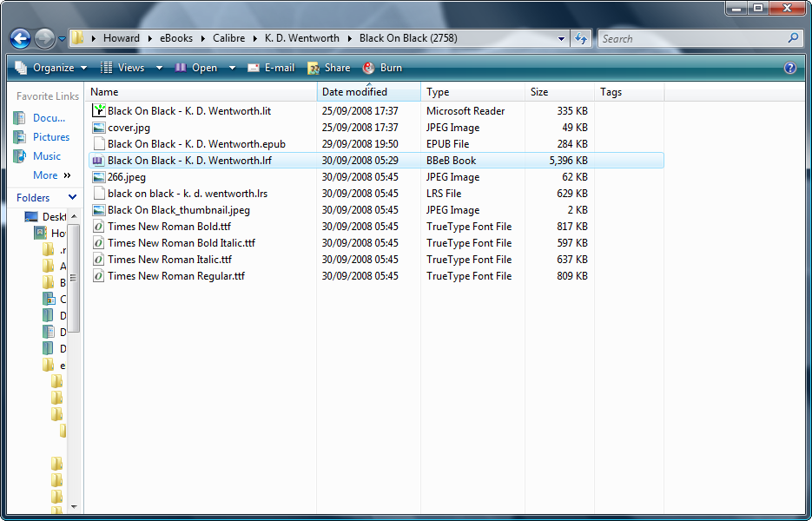Click 5,396 KB size cell
This screenshot has height=521, width=812.
click(568, 161)
